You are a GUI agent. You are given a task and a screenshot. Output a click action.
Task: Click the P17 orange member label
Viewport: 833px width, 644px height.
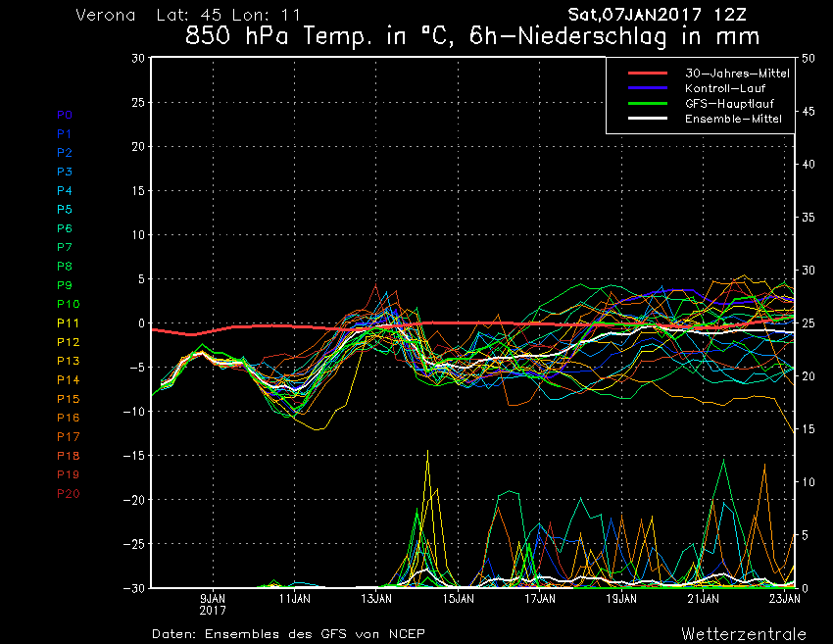68,437
